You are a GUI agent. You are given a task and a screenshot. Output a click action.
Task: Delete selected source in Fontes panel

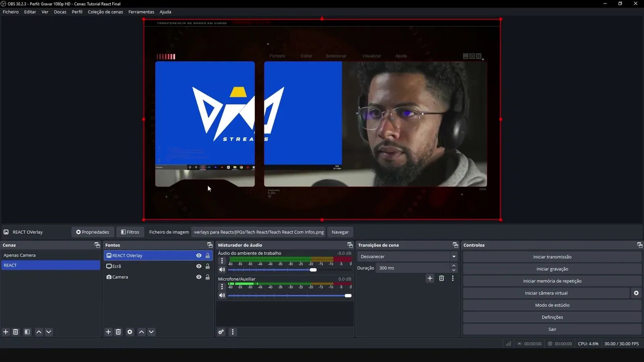(118, 332)
